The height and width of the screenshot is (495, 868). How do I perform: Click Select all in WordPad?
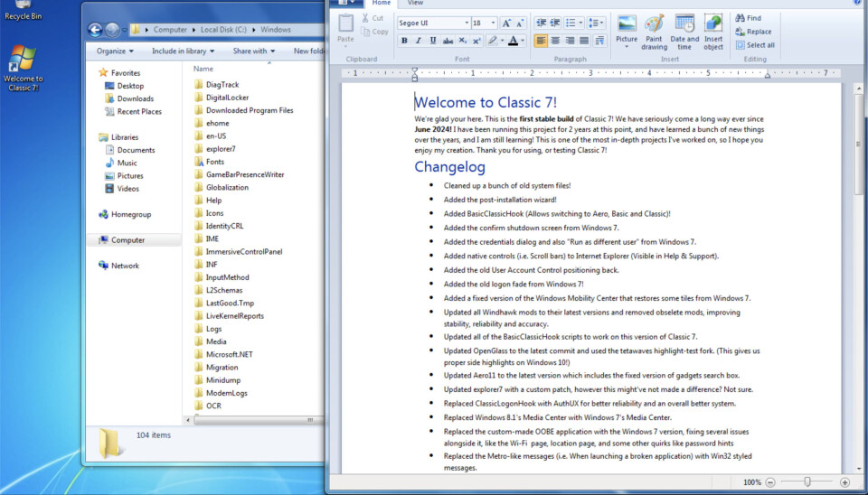[x=755, y=45]
